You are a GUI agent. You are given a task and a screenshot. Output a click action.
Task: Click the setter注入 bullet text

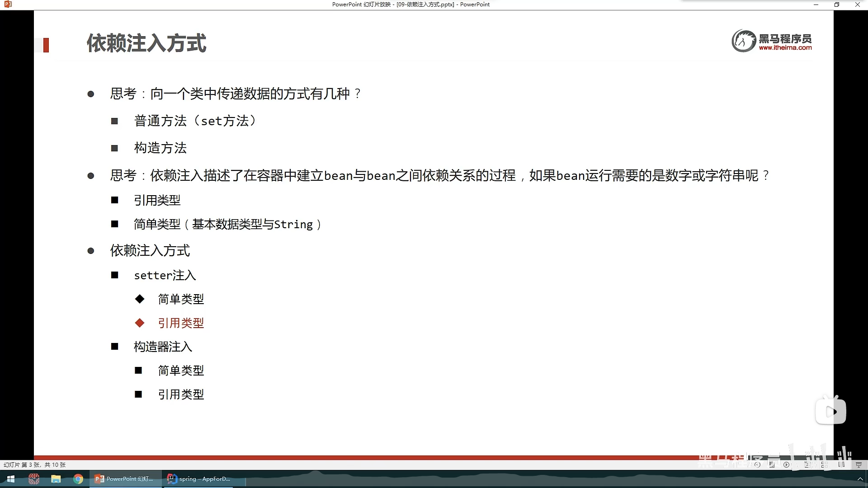[165, 275]
